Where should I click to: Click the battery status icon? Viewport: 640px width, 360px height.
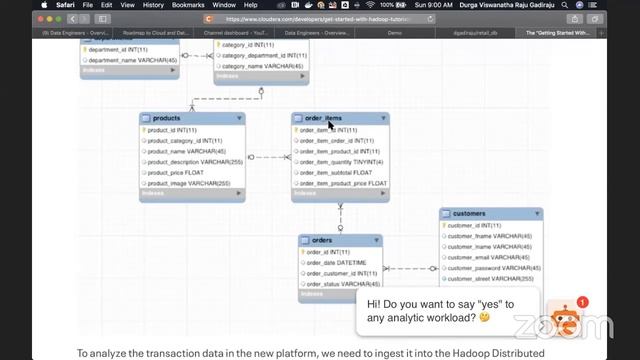(x=401, y=5)
